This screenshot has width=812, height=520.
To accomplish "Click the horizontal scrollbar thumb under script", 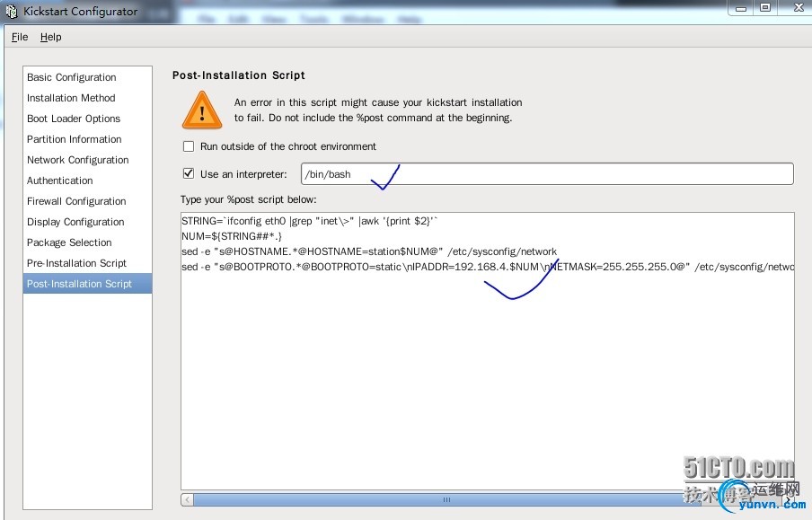I will tap(446, 500).
